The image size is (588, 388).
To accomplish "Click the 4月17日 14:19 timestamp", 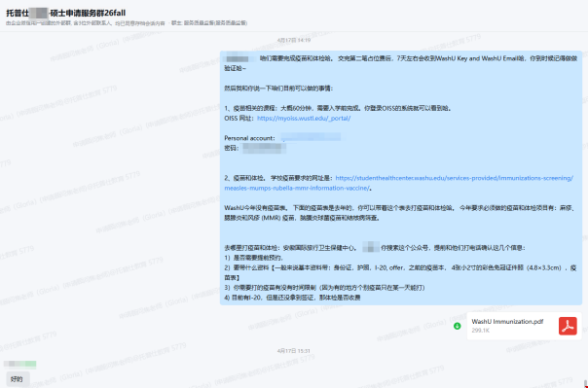I will [x=294, y=40].
